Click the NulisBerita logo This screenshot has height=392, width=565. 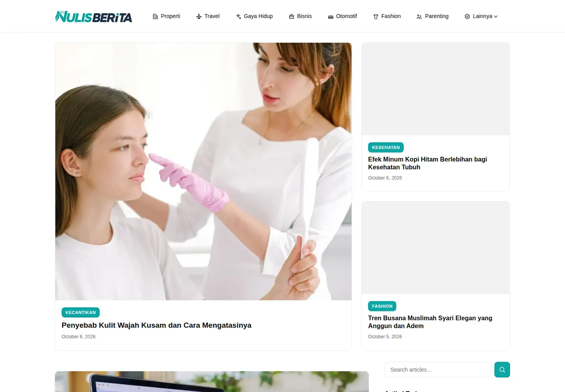click(x=94, y=16)
